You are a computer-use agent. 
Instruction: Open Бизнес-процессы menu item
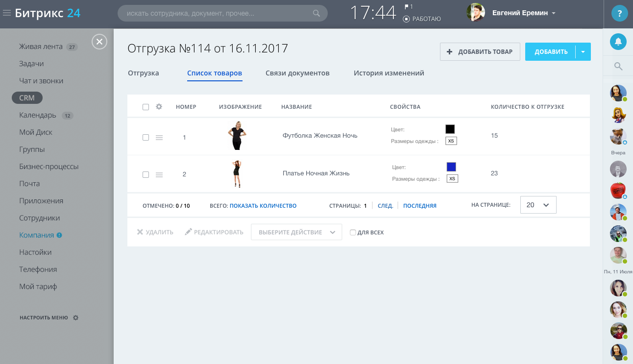pyautogui.click(x=49, y=167)
